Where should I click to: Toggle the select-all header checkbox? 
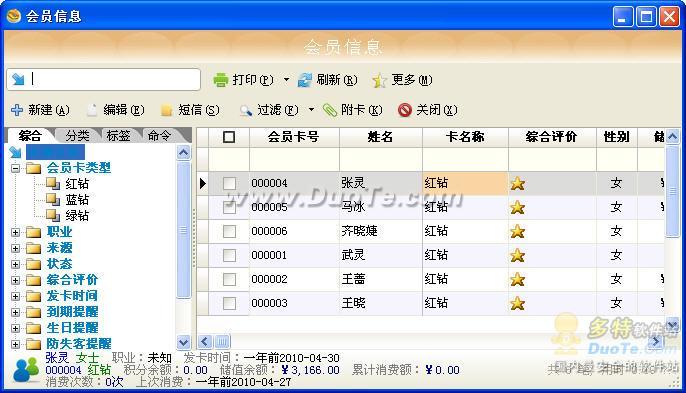coord(229,137)
